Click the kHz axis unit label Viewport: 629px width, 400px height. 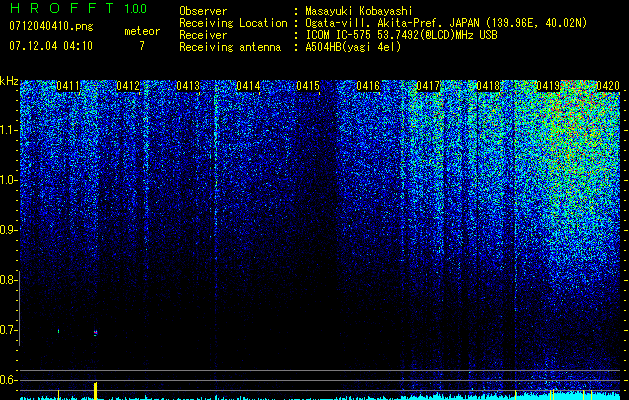[9, 81]
